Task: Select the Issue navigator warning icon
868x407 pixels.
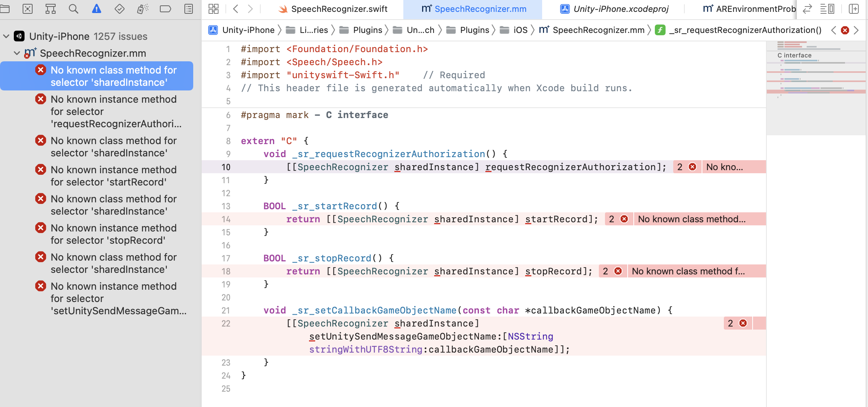Action: pyautogui.click(x=97, y=9)
